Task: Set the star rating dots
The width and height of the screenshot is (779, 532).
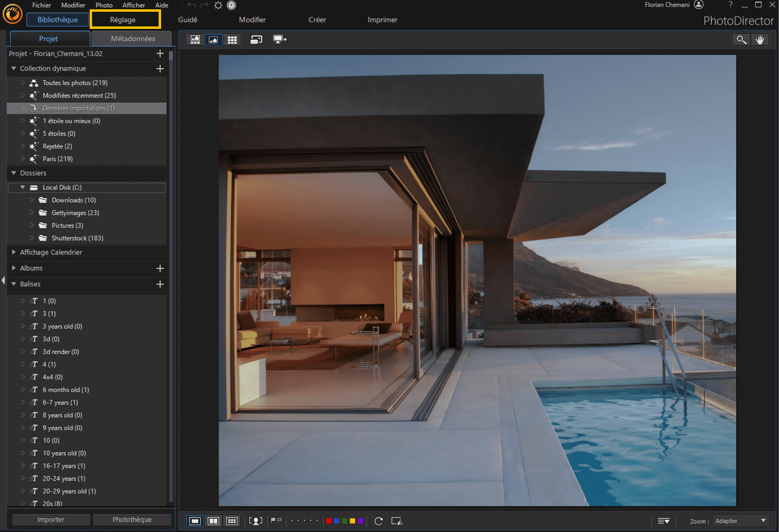Action: (x=304, y=521)
